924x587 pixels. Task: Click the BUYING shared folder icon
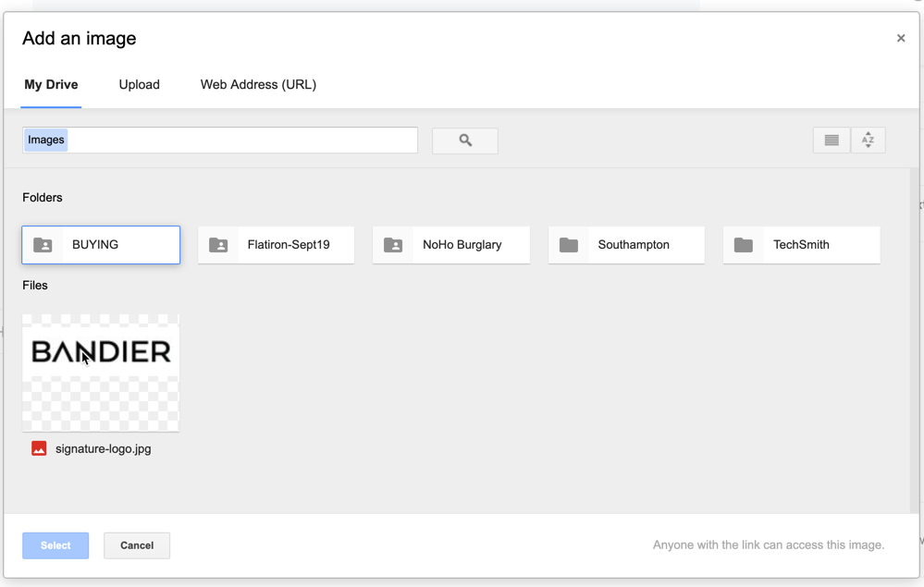[43, 245]
